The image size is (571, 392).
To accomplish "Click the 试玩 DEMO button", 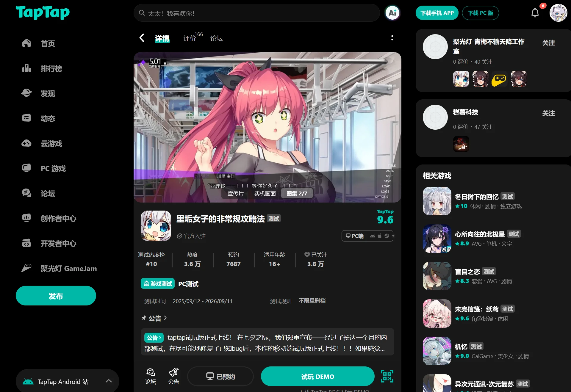I will [317, 376].
